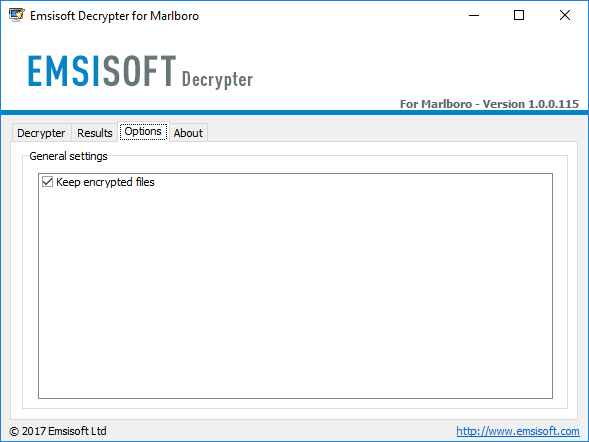
Task: Close the Emsisoft Decrypter window
Action: (x=565, y=15)
